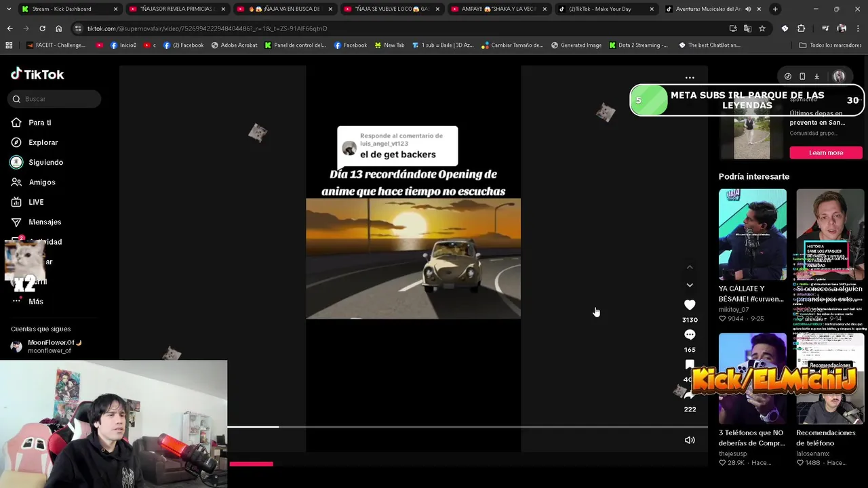Click install app icon in address bar
This screenshot has width=868, height=488.
tap(733, 28)
